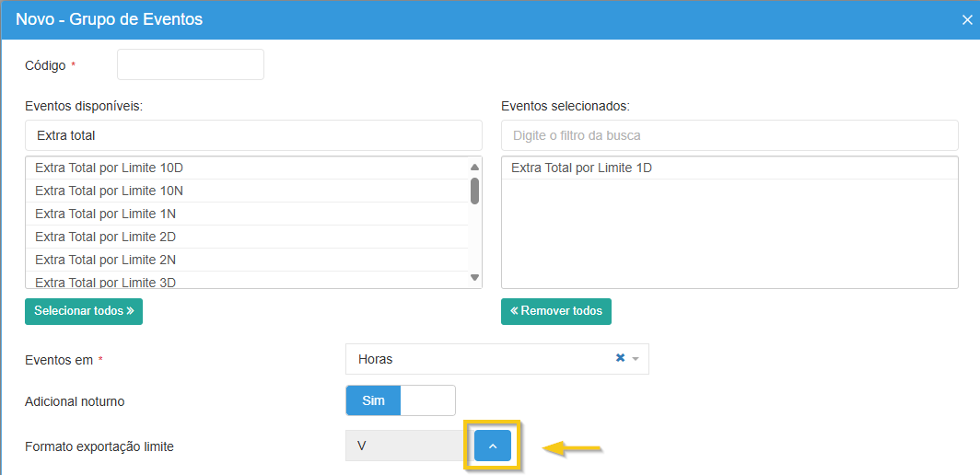Click the available events scrollbar thumb
This screenshot has height=475, width=980.
[474, 191]
